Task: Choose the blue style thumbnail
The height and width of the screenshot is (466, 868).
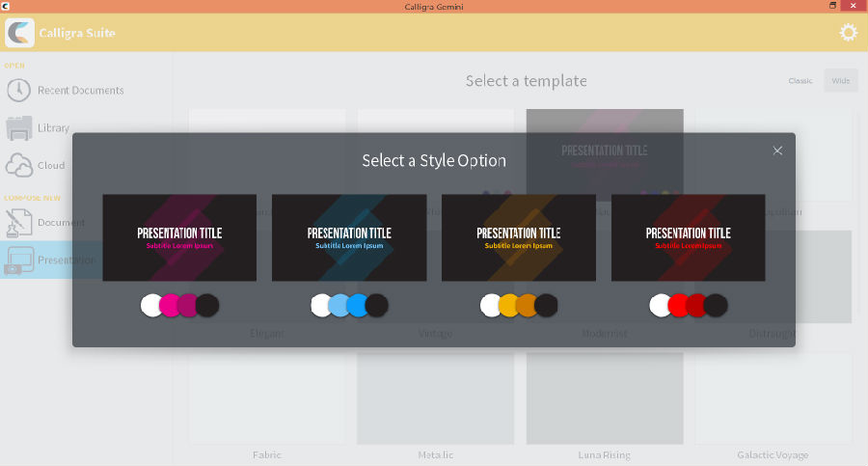Action: (349, 237)
